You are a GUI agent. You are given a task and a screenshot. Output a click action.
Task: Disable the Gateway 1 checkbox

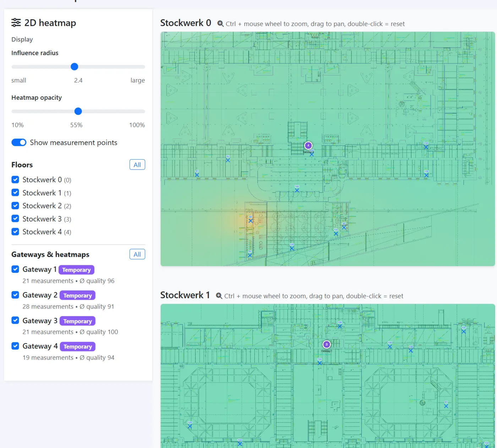[15, 269]
